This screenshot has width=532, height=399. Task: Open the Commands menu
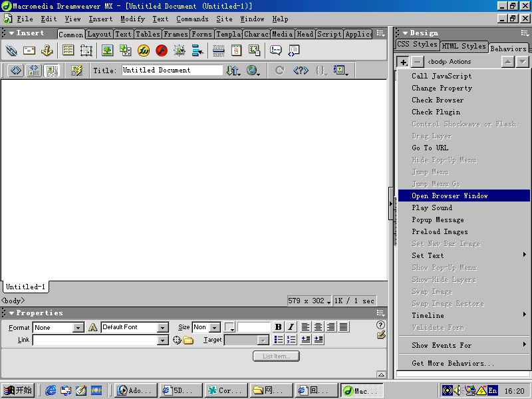(192, 19)
